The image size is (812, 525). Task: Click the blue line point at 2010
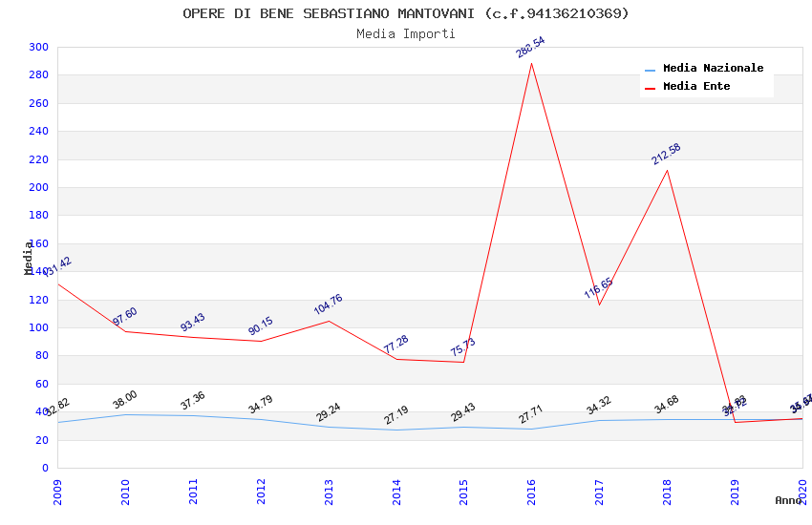(x=125, y=415)
